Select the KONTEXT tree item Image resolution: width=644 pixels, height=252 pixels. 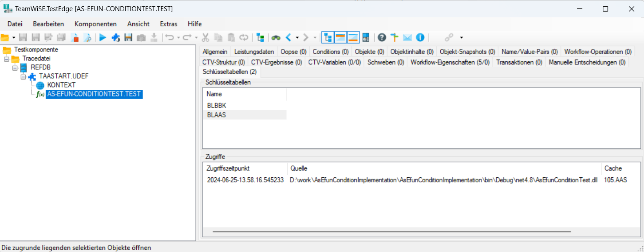61,85
